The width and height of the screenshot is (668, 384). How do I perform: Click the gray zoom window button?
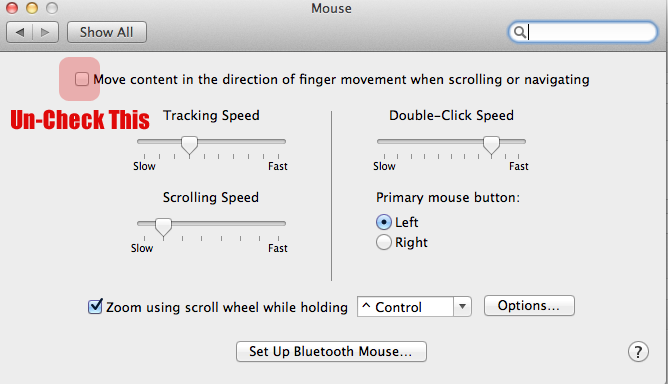(52, 8)
